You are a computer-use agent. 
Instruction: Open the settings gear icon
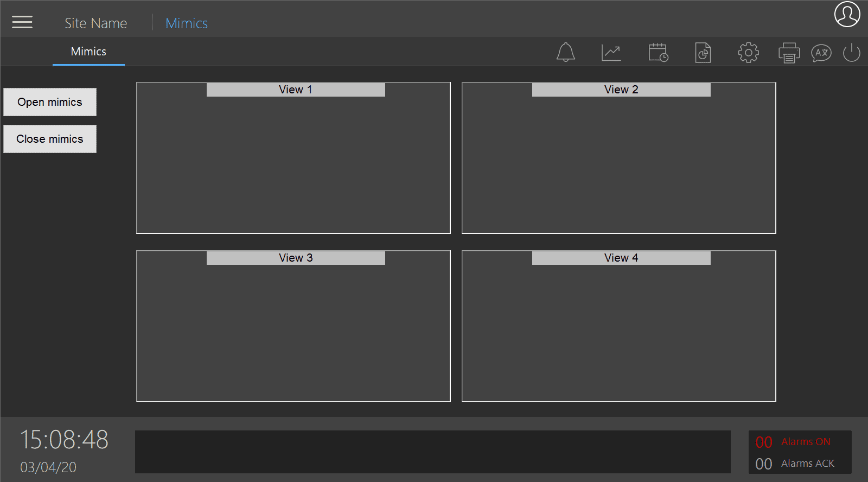point(748,53)
